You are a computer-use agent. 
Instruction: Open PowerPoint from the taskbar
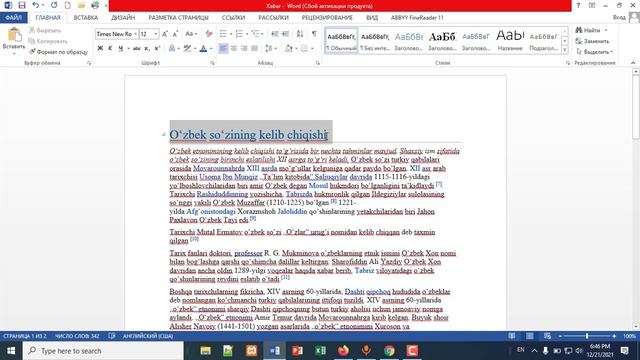[297, 351]
